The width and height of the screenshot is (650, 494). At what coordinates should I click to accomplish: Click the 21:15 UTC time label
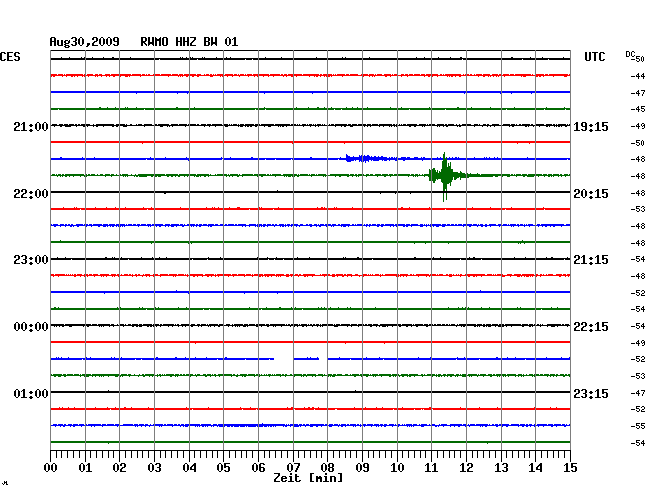point(591,260)
